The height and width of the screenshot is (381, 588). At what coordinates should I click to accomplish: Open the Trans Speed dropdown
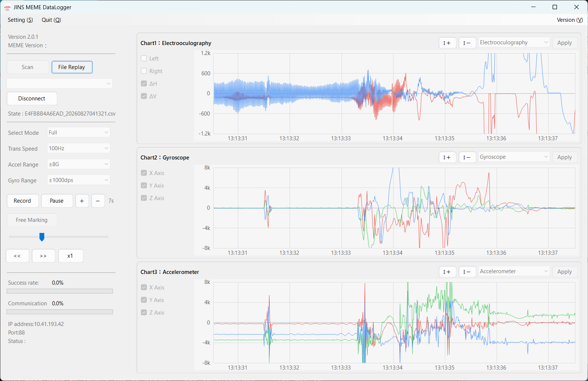point(79,148)
